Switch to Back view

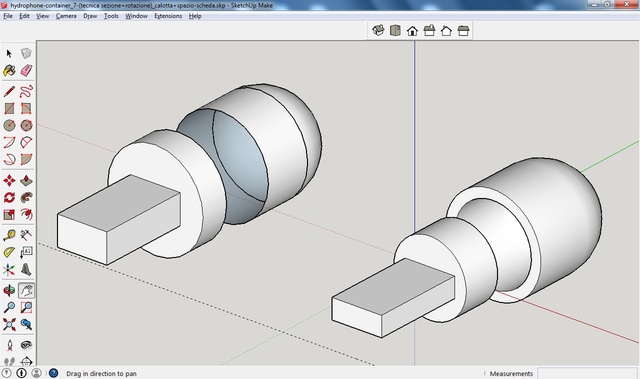click(446, 31)
